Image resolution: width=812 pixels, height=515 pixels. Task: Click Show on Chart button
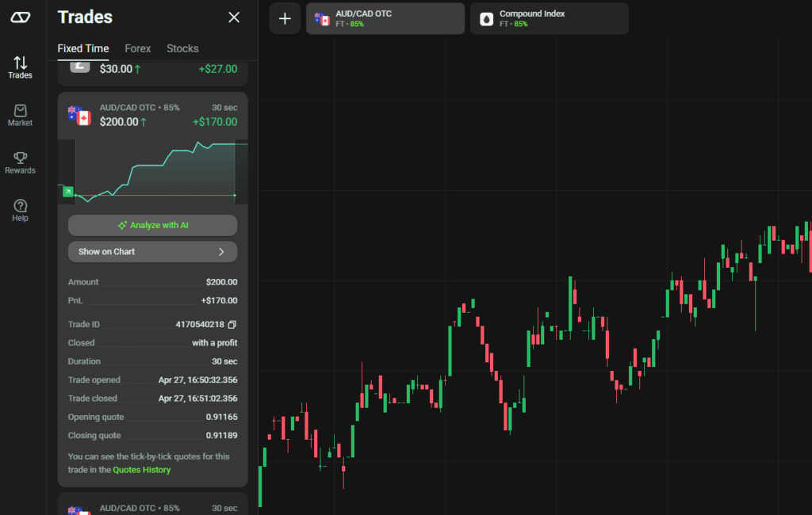tap(153, 251)
